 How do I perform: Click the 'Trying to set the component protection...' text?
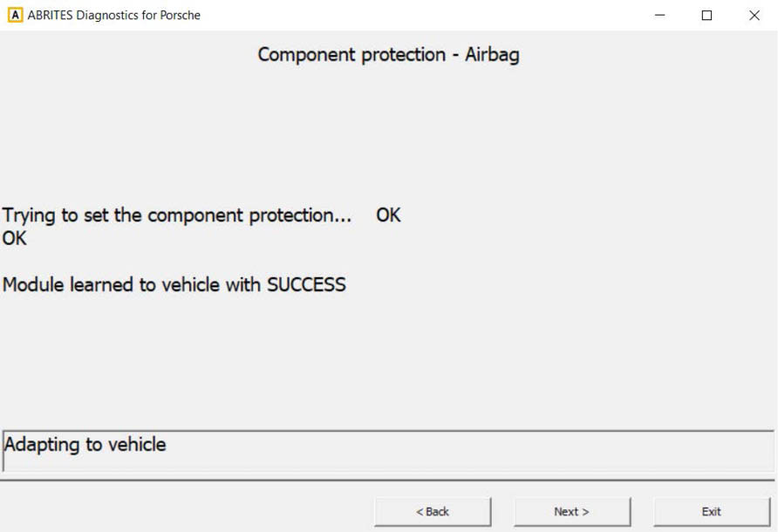177,215
